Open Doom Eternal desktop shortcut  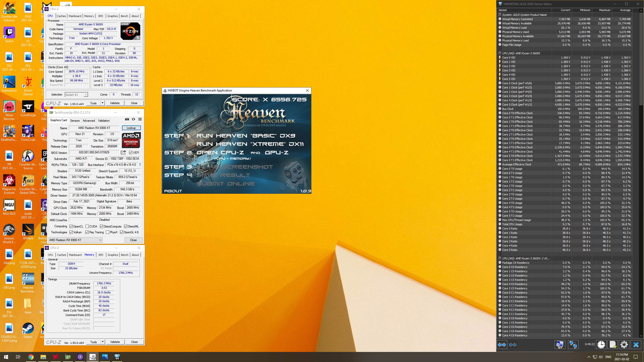point(28,86)
